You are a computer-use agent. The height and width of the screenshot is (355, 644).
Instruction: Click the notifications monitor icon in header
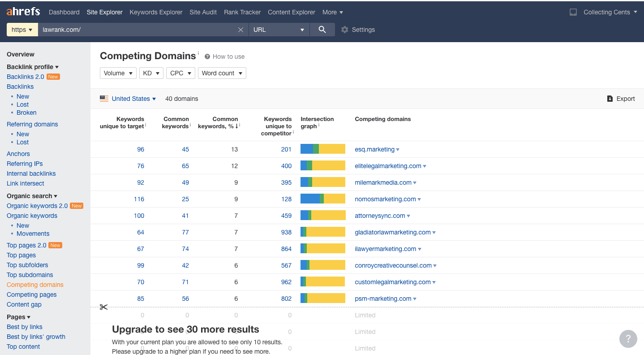[573, 12]
